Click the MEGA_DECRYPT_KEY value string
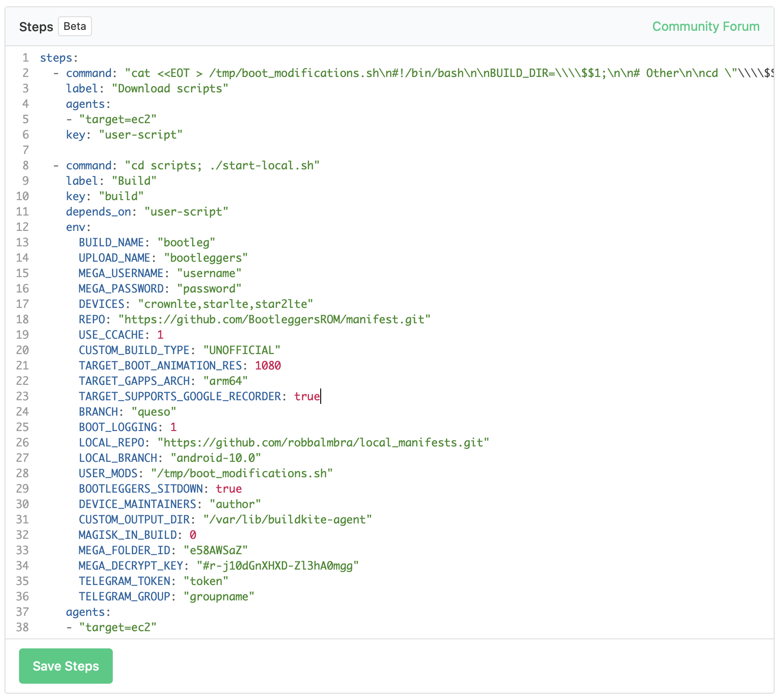This screenshot has width=780, height=700. (278, 566)
